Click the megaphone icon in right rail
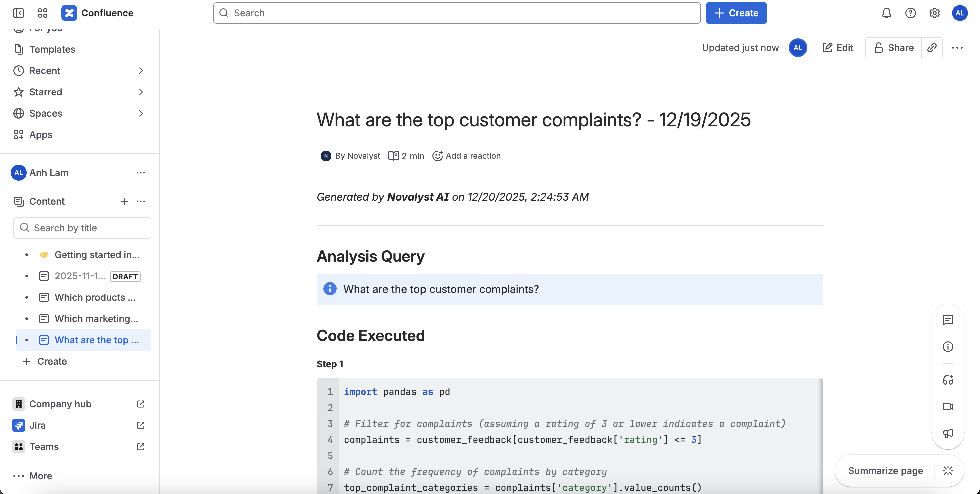This screenshot has height=494, width=980. pos(948,433)
